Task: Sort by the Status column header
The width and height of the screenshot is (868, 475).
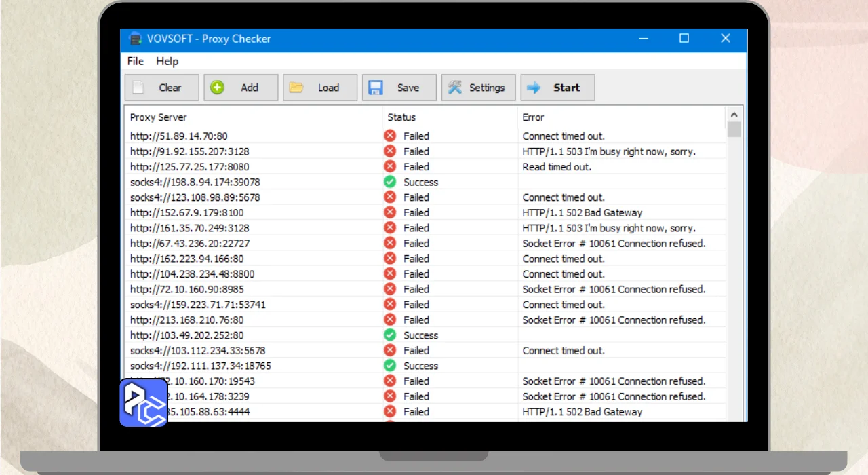Action: point(401,117)
